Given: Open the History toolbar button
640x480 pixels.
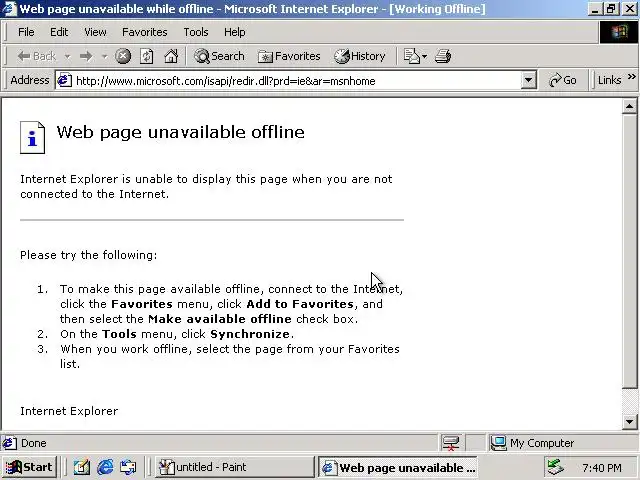Looking at the screenshot, I should pyautogui.click(x=360, y=56).
